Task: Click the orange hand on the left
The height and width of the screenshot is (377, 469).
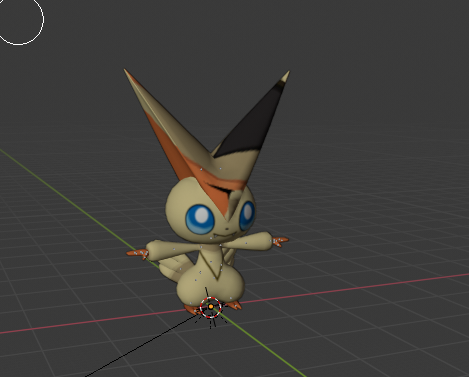Action: [x=137, y=254]
